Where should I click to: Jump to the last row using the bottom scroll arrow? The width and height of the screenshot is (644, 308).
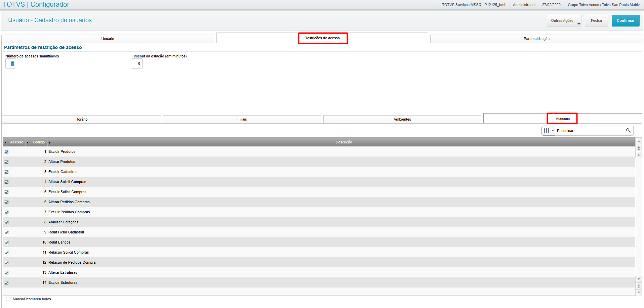tap(639, 293)
